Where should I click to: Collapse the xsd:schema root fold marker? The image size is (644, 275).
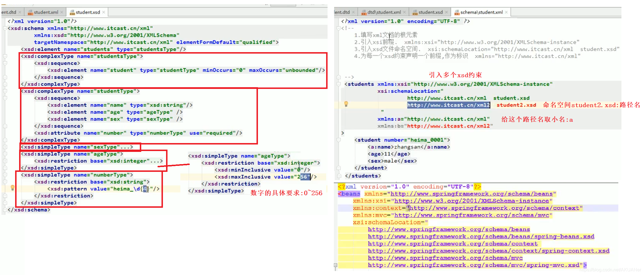[x=5, y=28]
